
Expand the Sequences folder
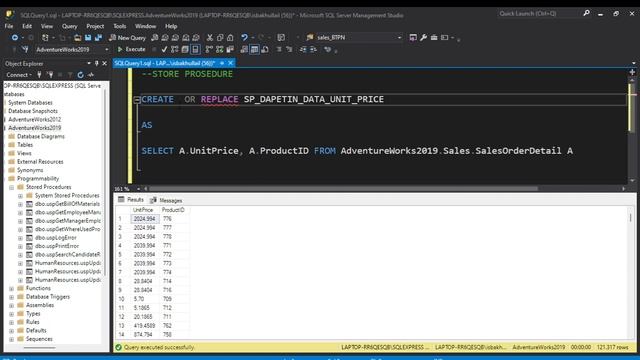tap(11, 339)
